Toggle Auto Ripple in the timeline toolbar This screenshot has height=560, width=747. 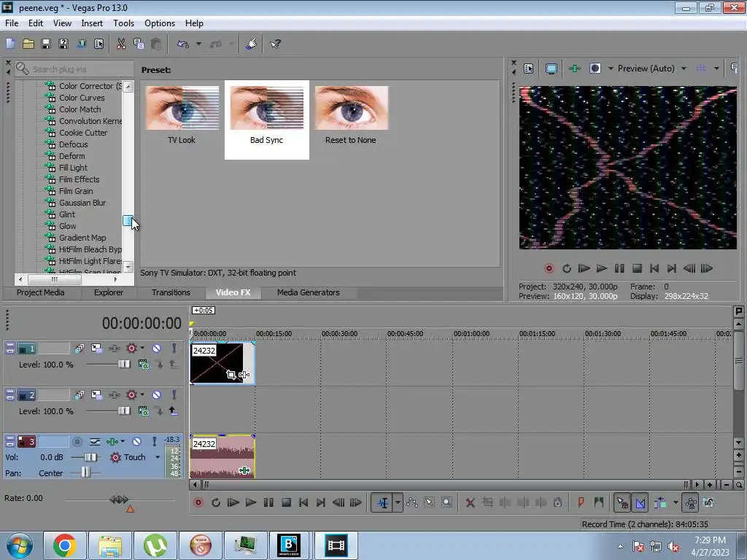click(660, 502)
